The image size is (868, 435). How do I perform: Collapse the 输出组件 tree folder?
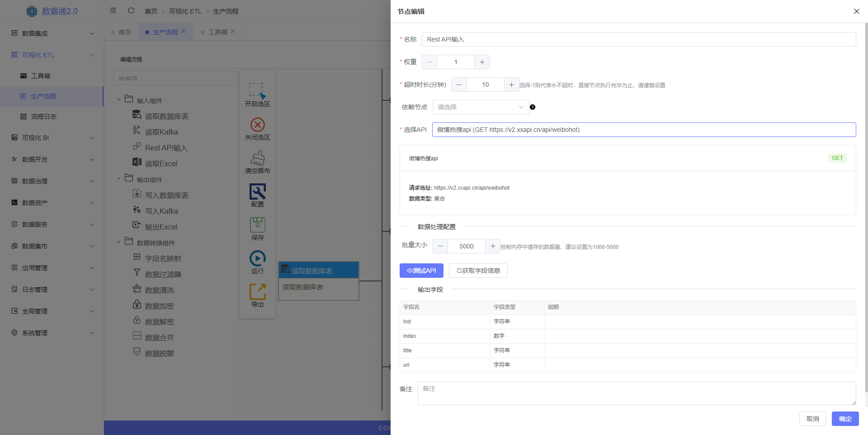coord(119,179)
